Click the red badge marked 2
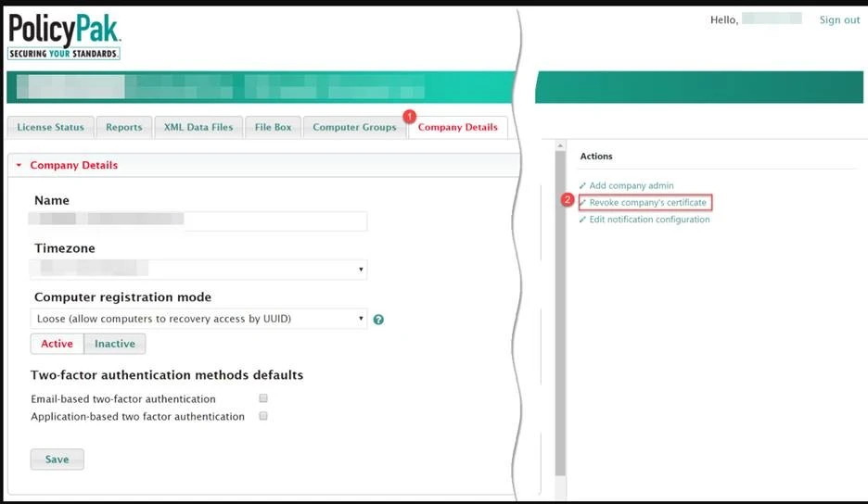 pyautogui.click(x=568, y=200)
